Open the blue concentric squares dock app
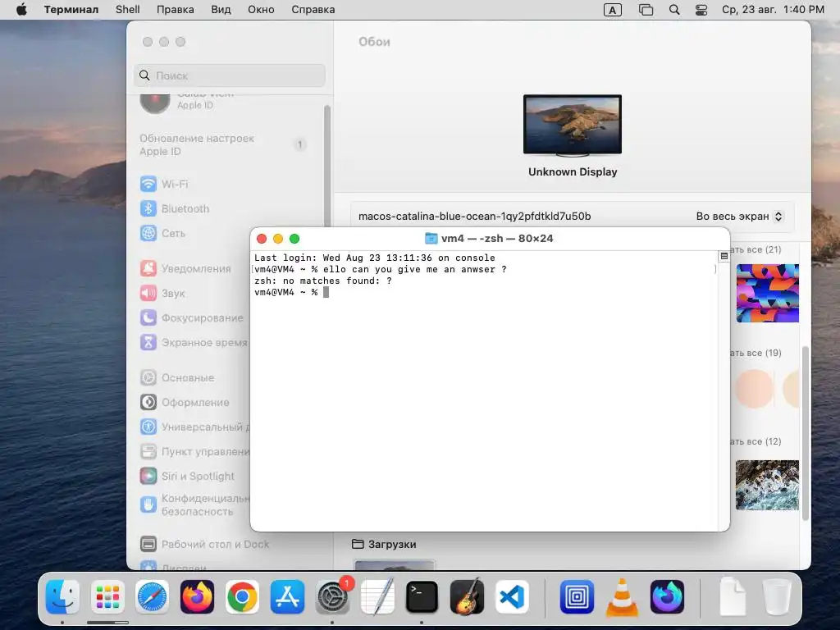 (577, 596)
